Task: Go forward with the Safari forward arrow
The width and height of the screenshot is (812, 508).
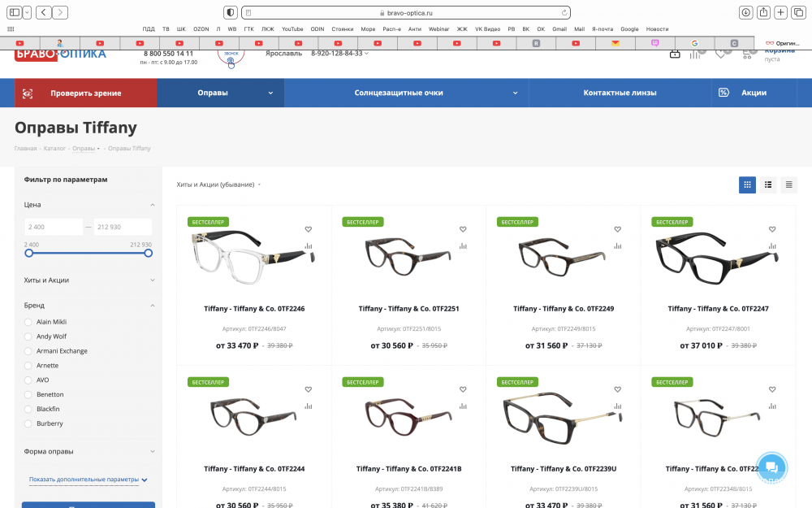Action: tap(60, 12)
